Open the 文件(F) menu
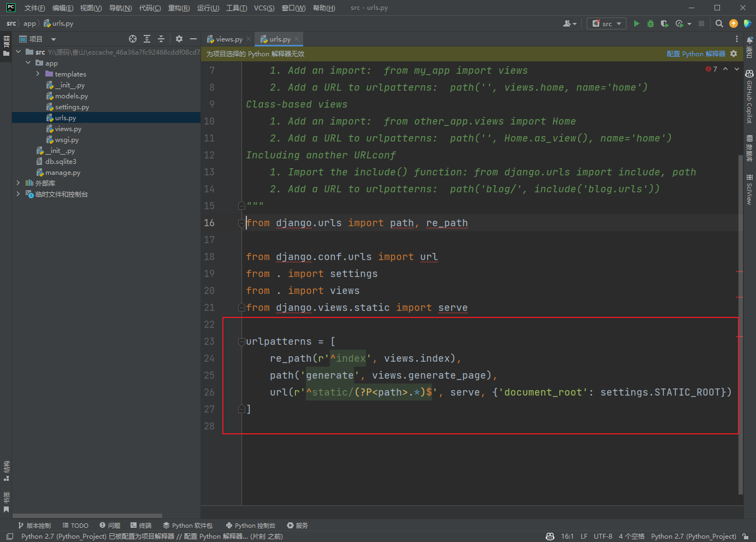 34,8
